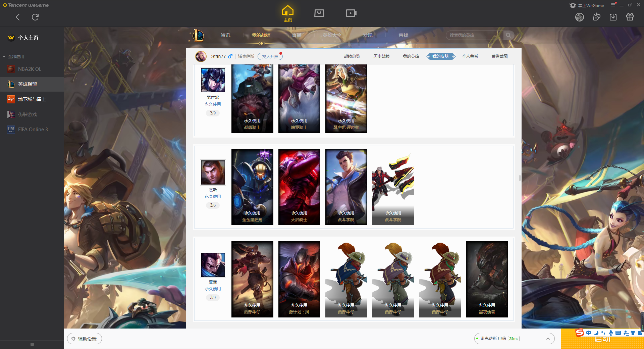
Task: Open 地下城与勇士 in the sidebar
Action: tap(32, 99)
